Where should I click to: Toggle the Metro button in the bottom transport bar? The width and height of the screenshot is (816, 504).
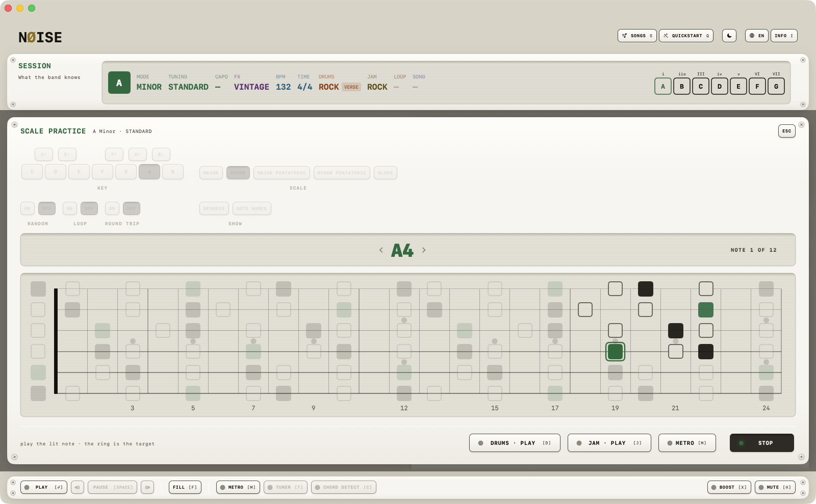pyautogui.click(x=238, y=487)
